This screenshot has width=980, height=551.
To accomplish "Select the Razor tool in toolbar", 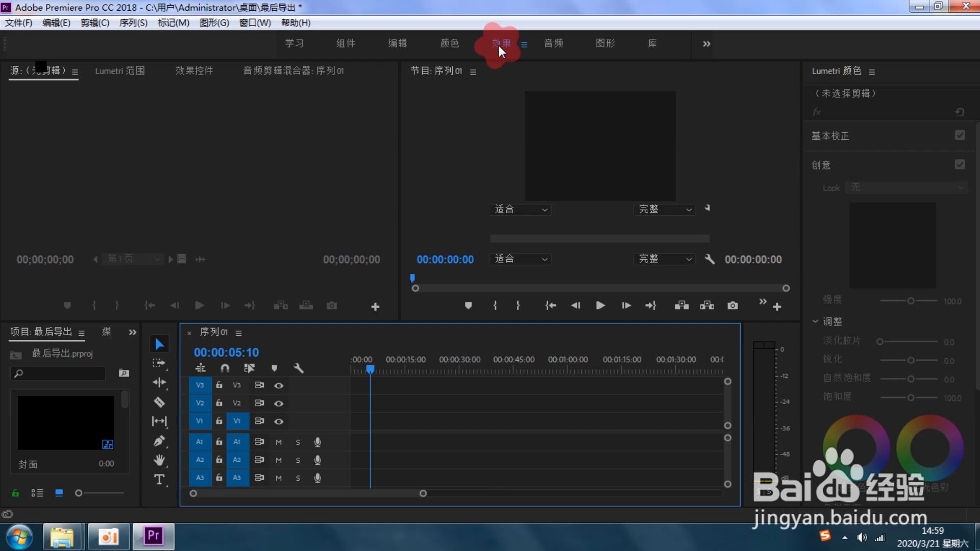I will (159, 402).
